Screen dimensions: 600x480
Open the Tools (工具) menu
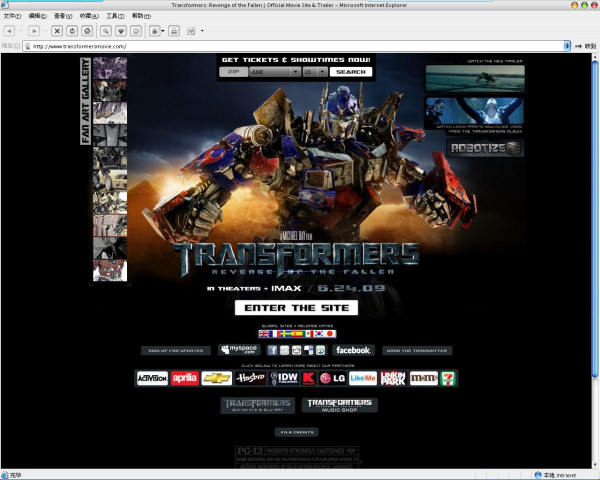click(115, 17)
